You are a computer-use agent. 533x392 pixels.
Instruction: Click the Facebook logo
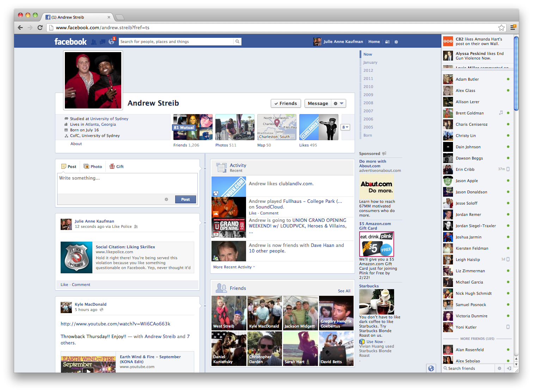[71, 42]
